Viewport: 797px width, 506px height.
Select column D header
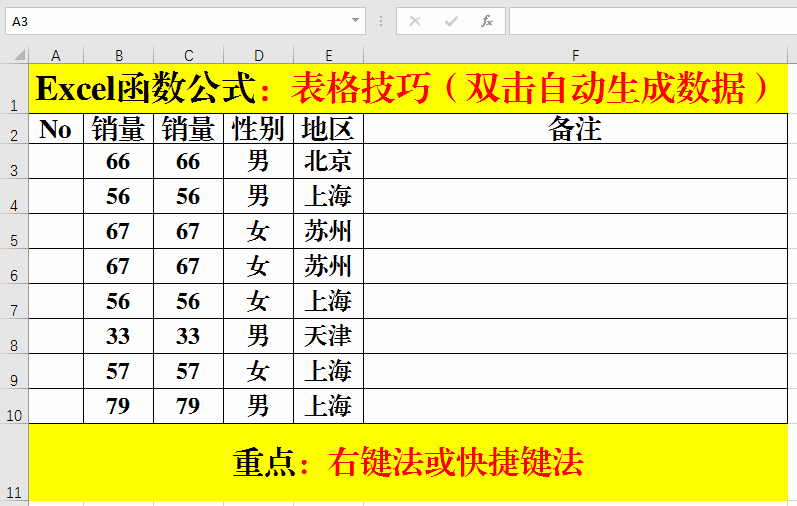pyautogui.click(x=259, y=55)
